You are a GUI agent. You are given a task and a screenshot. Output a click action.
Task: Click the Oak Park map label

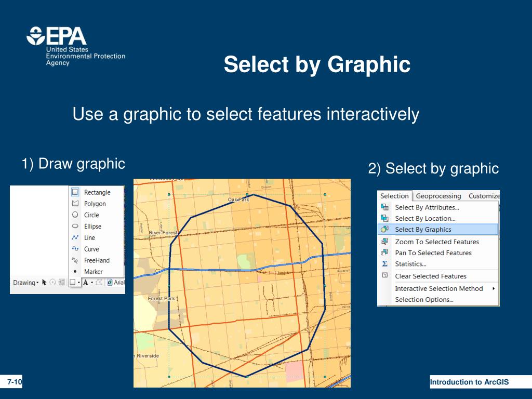[238, 199]
